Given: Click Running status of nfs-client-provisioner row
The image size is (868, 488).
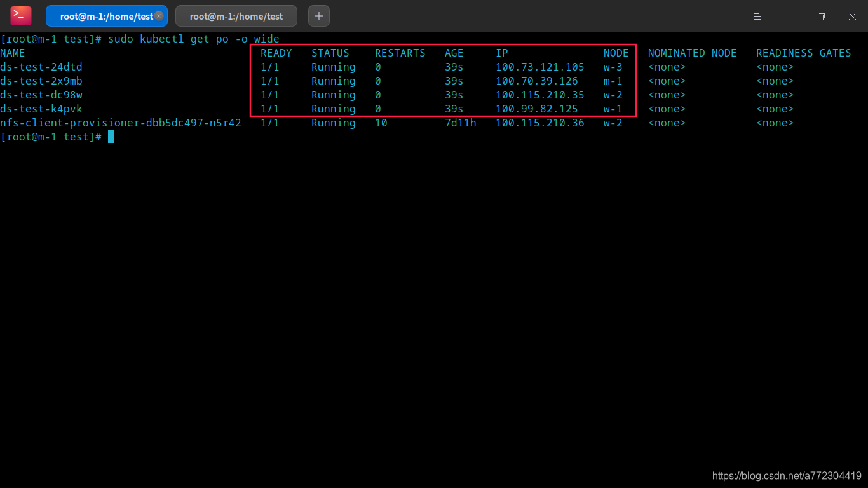Looking at the screenshot, I should tap(334, 123).
